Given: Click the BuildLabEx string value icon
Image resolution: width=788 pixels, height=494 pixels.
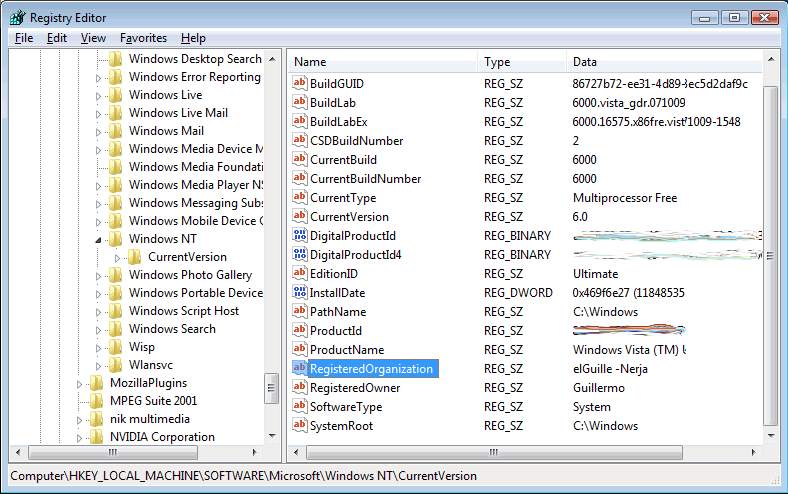Looking at the screenshot, I should click(300, 121).
